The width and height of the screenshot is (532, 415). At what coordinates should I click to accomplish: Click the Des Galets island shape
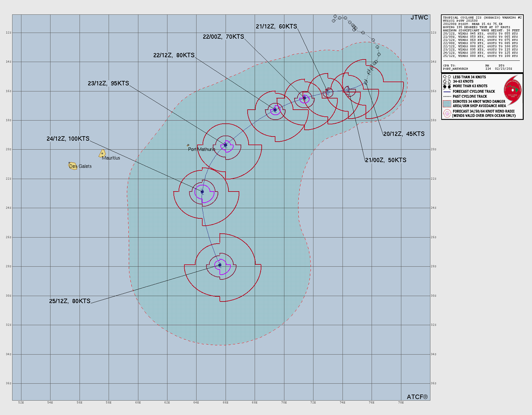coord(73,166)
